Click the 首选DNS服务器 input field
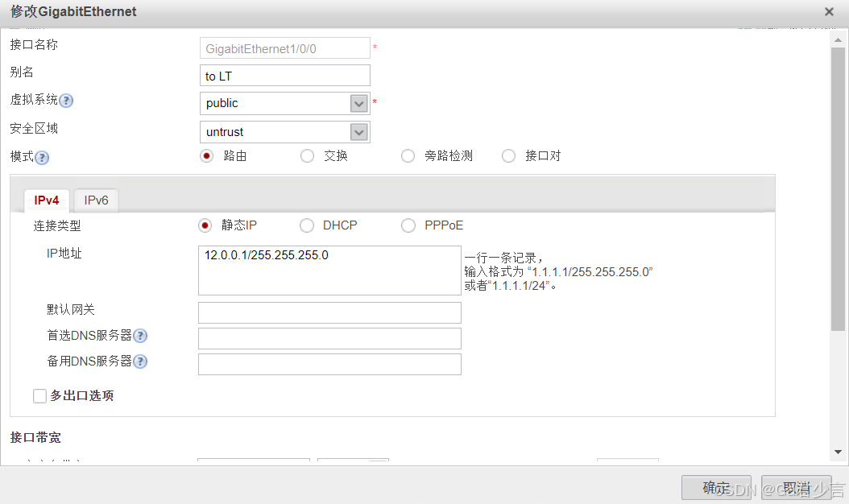849x504 pixels. pos(329,338)
